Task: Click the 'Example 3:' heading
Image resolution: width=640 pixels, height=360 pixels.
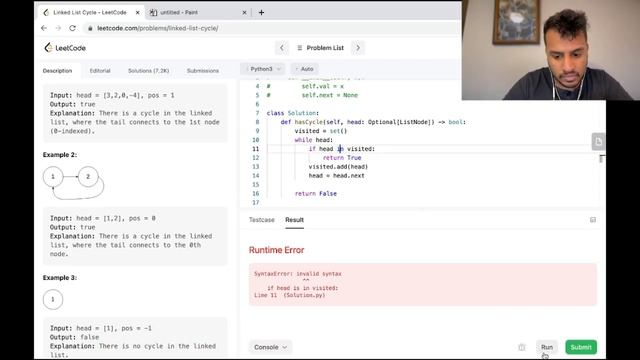Action: point(60,278)
